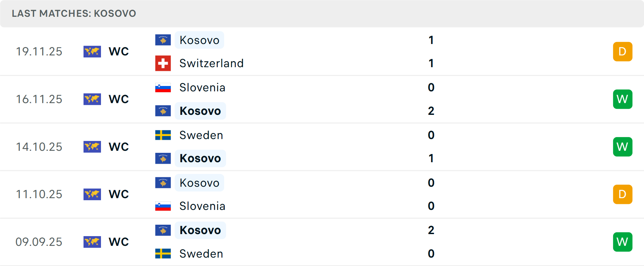Click Slovenia flag in 16.11.25 match
Screen dimensions: 644x266
[163, 88]
